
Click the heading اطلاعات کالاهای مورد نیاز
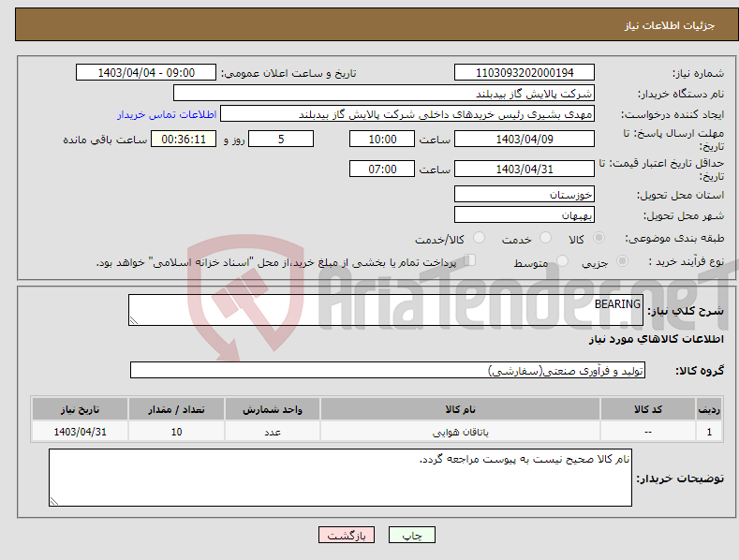656,339
